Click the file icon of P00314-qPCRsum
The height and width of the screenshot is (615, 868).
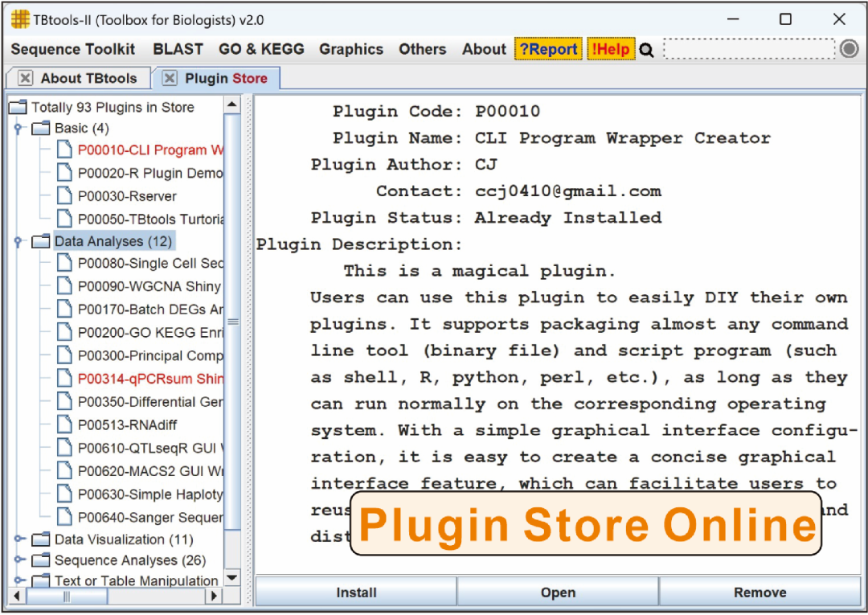point(65,378)
